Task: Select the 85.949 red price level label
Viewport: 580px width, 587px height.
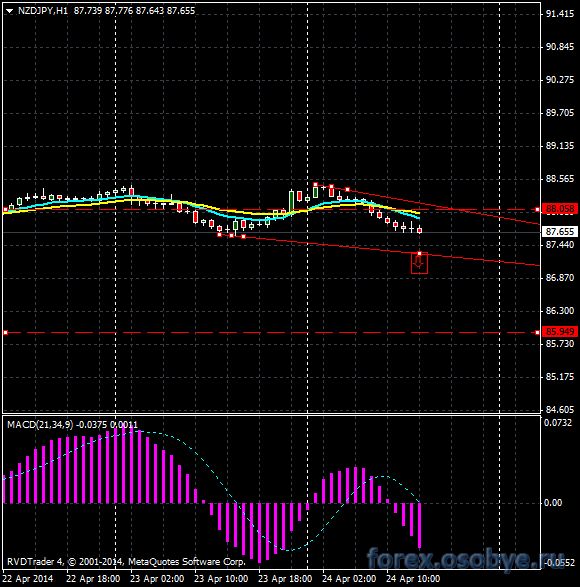Action: [559, 332]
